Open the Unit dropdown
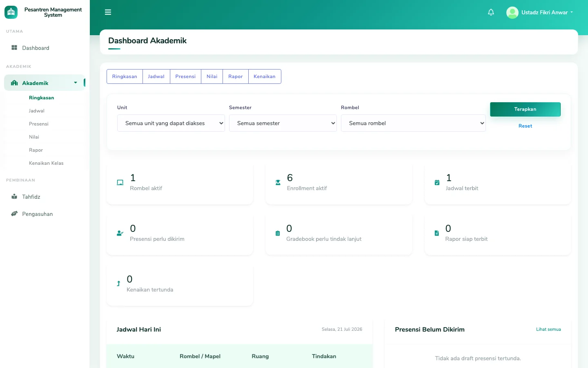The image size is (588, 368). click(x=171, y=123)
